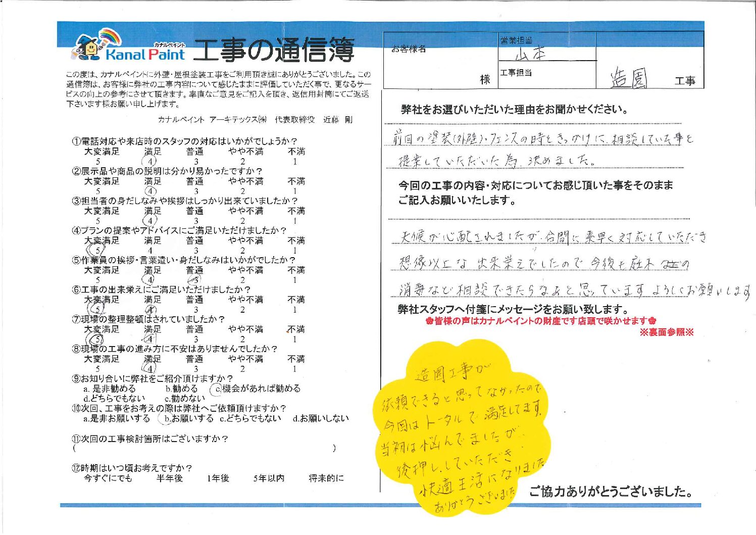Select b.お願いする in question ⑩
Image resolution: width=756 pixels, height=535 pixels.
[x=186, y=418]
